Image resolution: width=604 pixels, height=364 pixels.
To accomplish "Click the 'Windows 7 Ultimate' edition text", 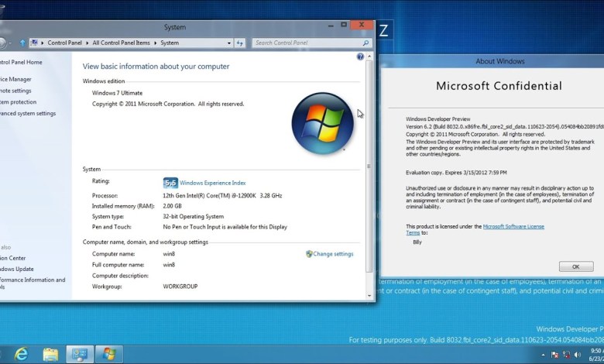I will [x=117, y=93].
